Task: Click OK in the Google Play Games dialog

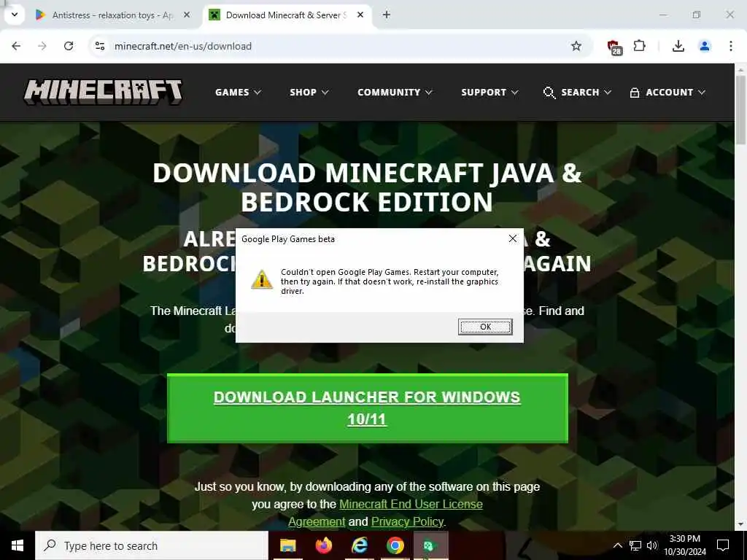Action: click(485, 327)
